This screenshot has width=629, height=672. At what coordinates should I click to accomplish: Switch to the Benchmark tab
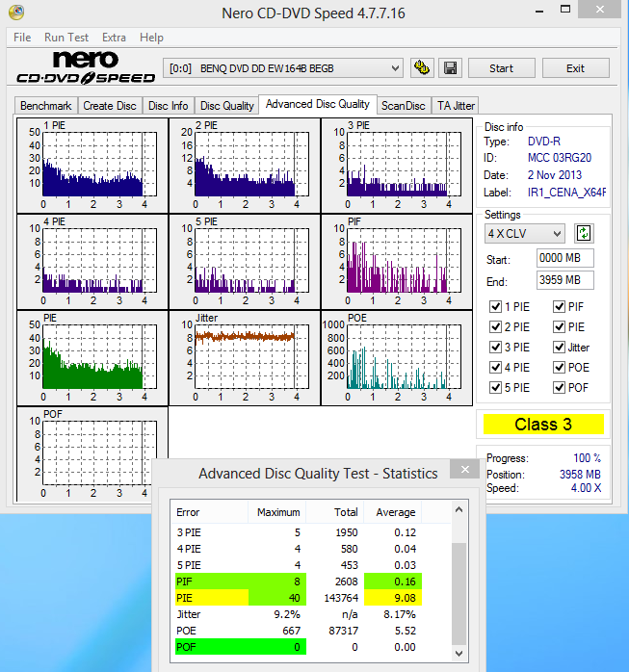click(46, 106)
